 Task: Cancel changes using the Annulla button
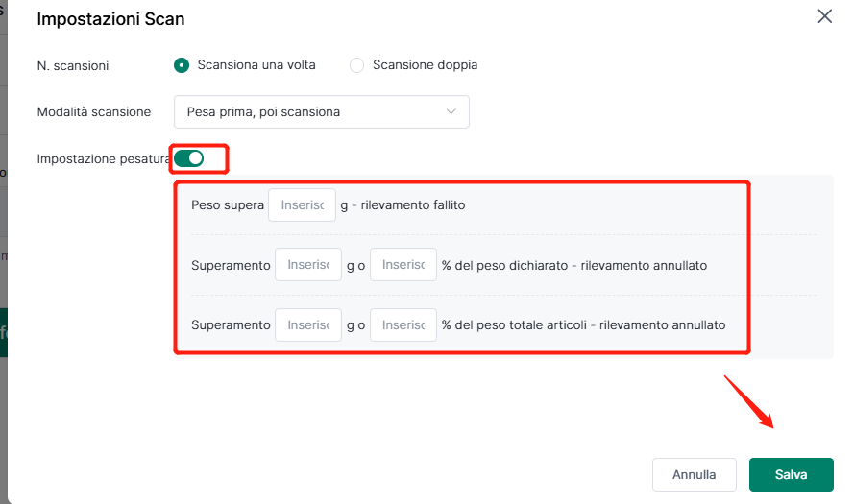pyautogui.click(x=695, y=474)
